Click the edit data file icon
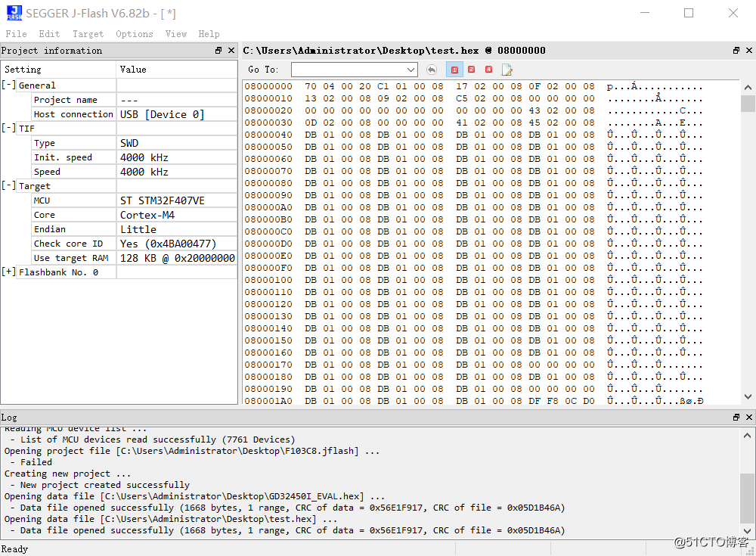The image size is (756, 556). point(507,70)
